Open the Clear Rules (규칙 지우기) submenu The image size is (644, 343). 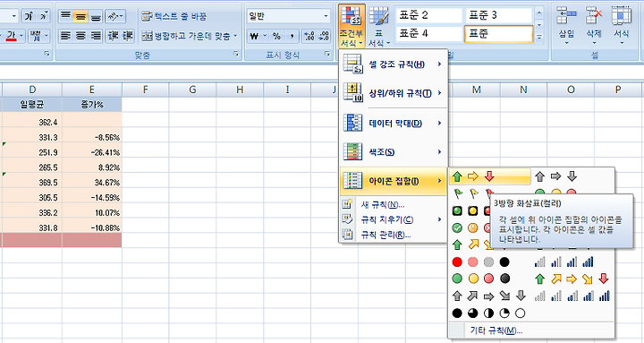click(393, 219)
